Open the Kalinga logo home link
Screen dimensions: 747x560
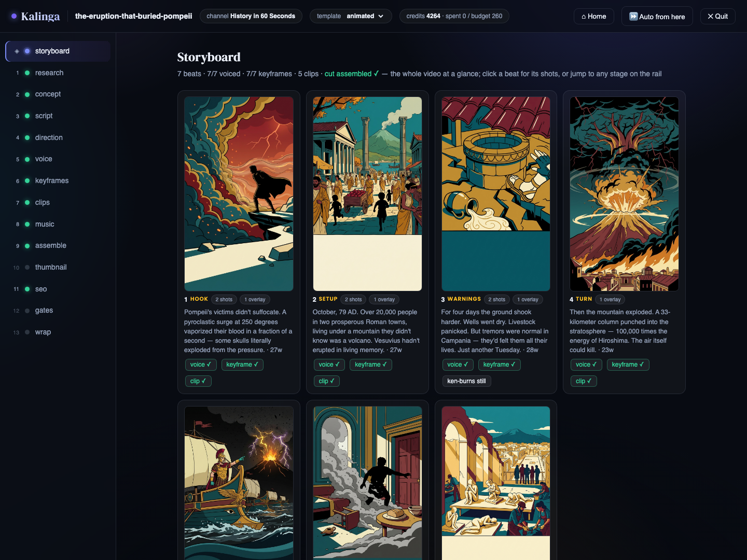(35, 16)
